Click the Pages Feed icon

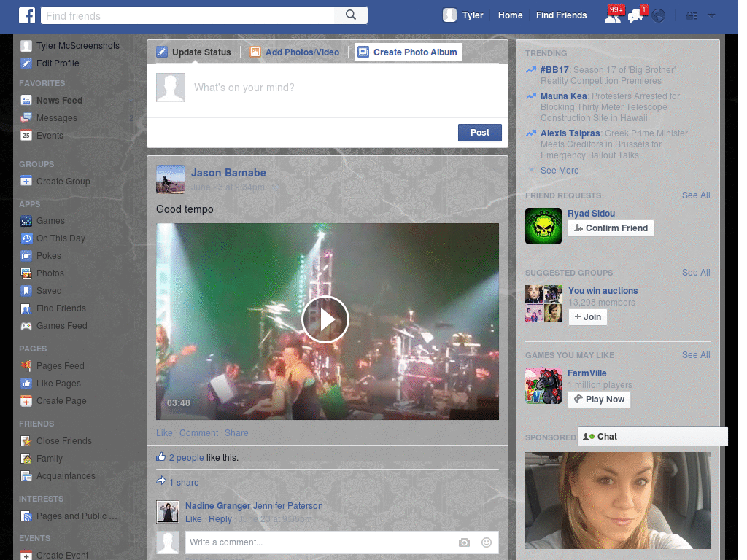[26, 366]
